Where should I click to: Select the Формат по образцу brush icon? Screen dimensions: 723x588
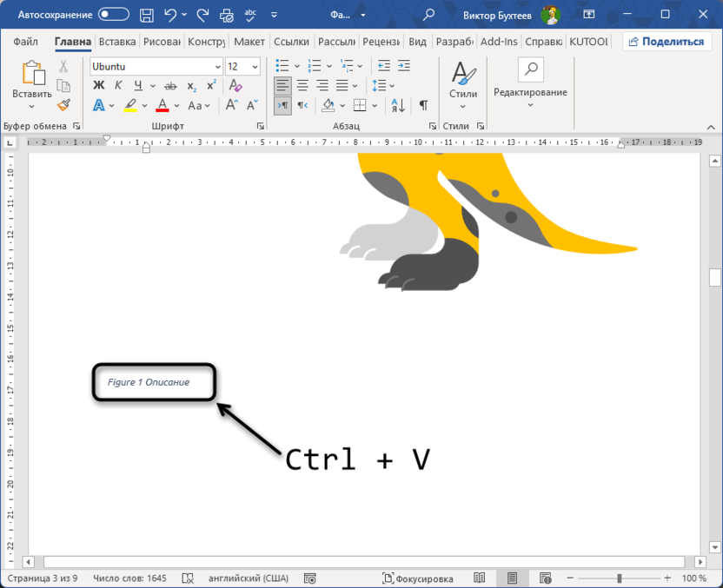pyautogui.click(x=62, y=104)
